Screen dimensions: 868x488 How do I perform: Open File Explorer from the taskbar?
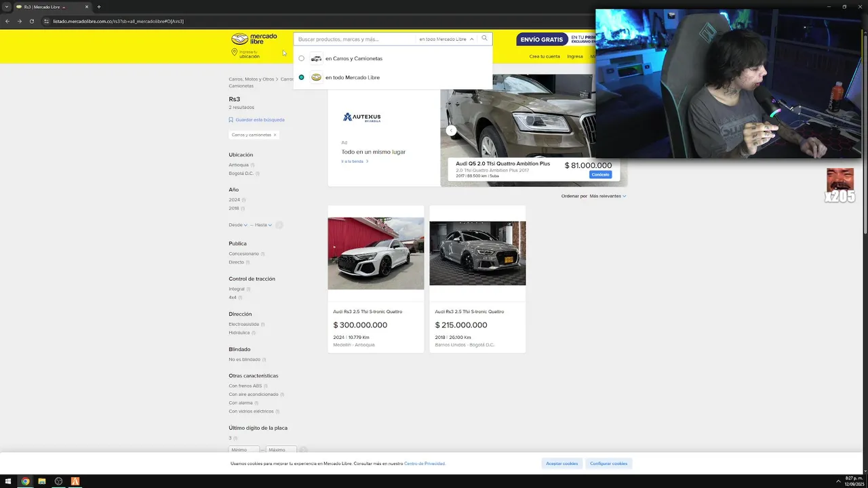click(42, 481)
